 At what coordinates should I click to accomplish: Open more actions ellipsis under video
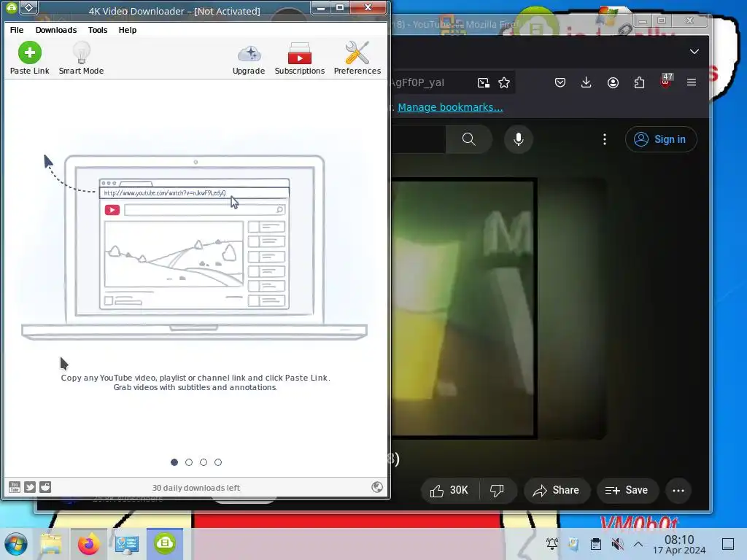[x=678, y=491]
